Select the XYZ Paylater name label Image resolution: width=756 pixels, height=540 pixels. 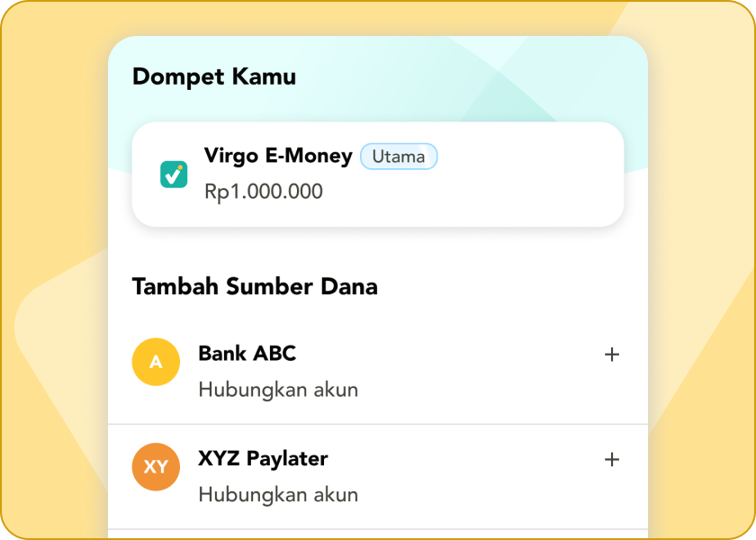pyautogui.click(x=263, y=459)
